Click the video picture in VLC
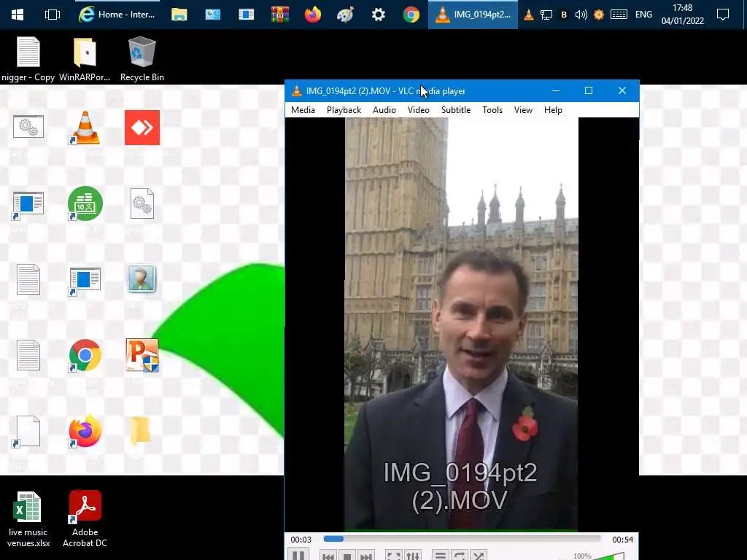 (461, 324)
